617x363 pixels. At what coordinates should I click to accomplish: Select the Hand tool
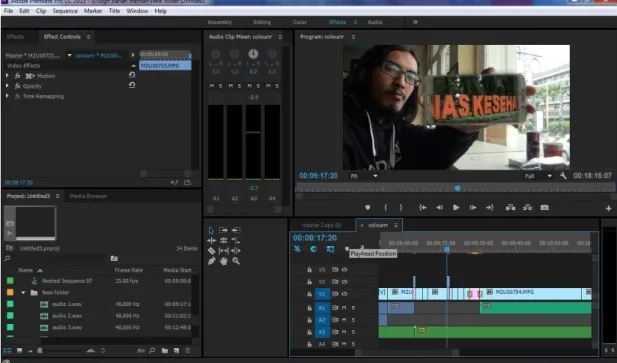pyautogui.click(x=224, y=261)
